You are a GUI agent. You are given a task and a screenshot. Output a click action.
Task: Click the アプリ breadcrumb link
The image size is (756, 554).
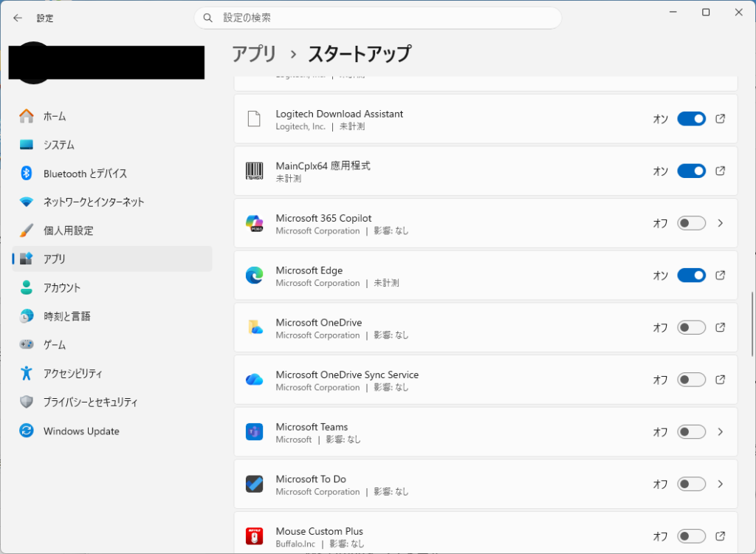pyautogui.click(x=254, y=54)
